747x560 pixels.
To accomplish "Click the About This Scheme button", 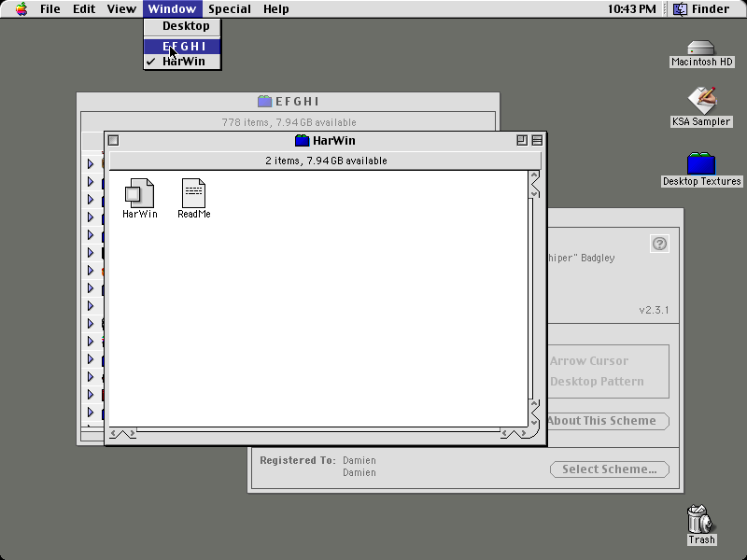I will click(608, 421).
